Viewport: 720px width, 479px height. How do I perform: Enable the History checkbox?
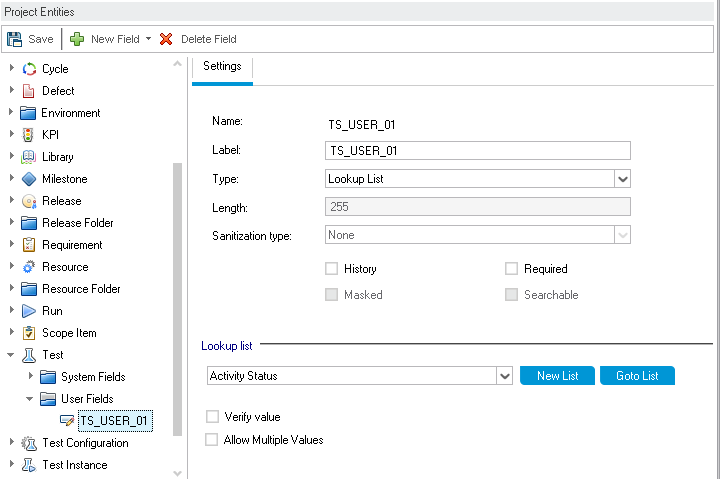click(x=331, y=269)
